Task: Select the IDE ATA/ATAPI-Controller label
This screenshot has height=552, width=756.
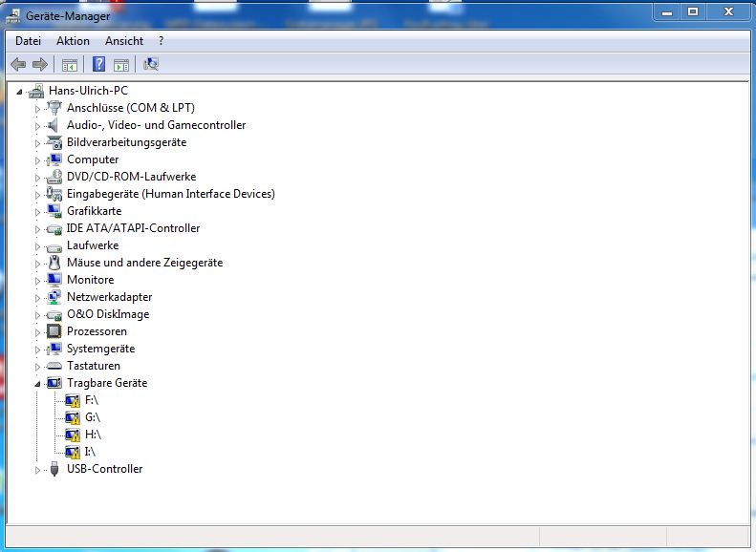Action: tap(133, 228)
